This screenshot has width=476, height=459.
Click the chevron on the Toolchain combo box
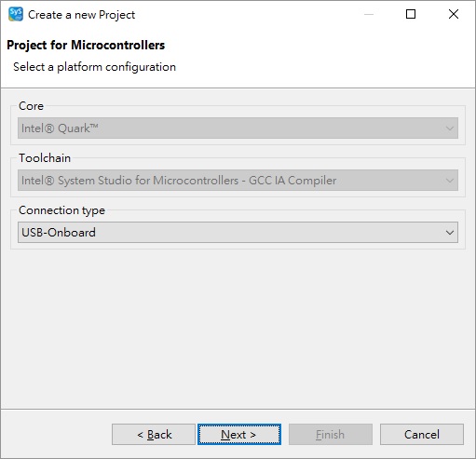(450, 181)
